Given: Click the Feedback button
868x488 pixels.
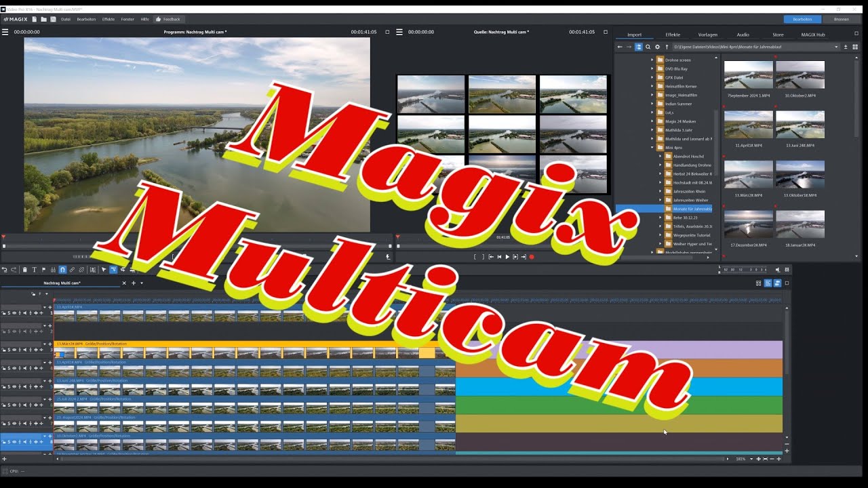Looking at the screenshot, I should (168, 19).
